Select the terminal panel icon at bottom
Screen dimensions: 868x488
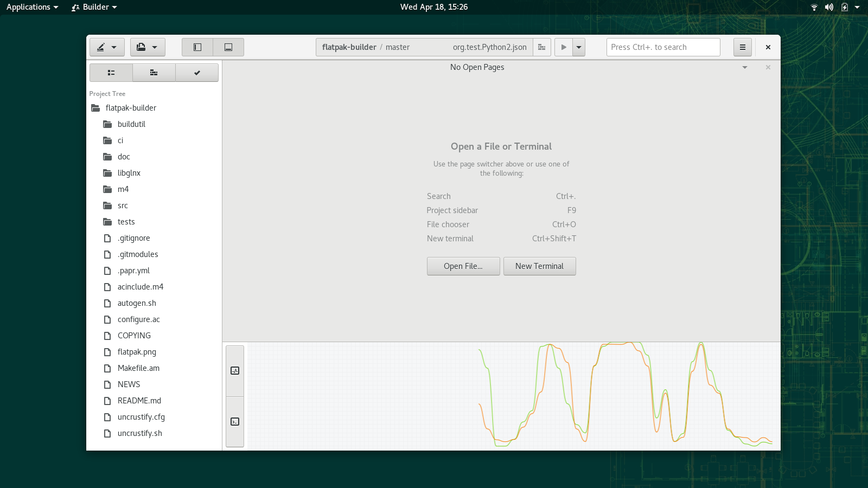point(235,422)
